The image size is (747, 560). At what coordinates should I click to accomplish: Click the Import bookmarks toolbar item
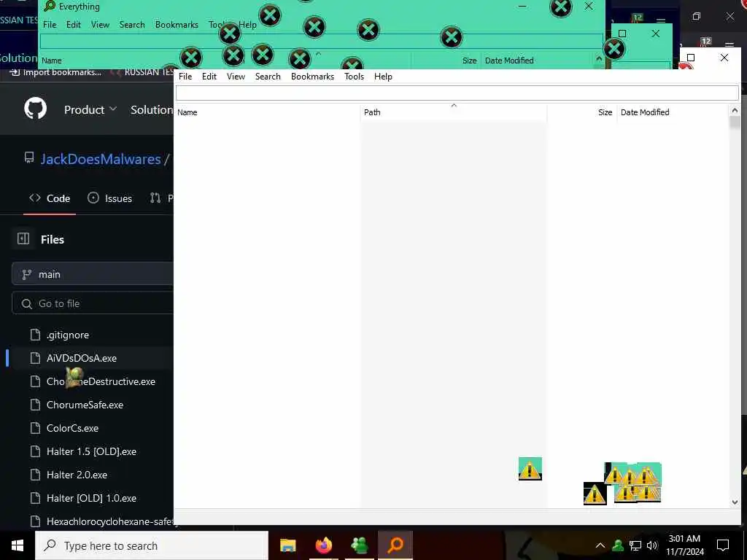point(55,72)
